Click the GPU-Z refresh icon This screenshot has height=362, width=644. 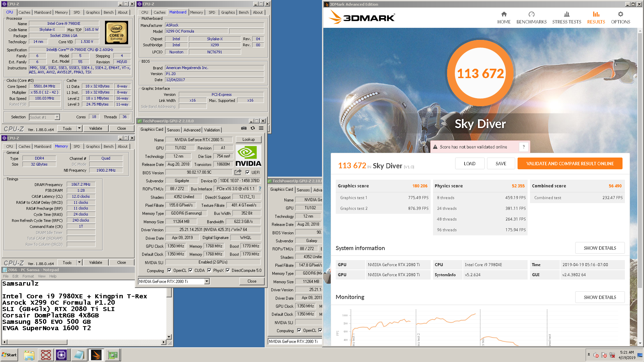pos(253,128)
